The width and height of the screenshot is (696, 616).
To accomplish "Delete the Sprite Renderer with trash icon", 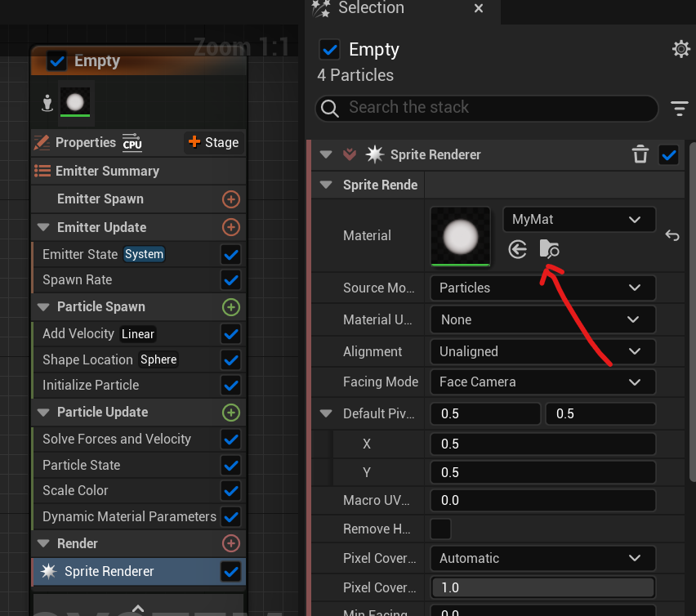I will [640, 154].
